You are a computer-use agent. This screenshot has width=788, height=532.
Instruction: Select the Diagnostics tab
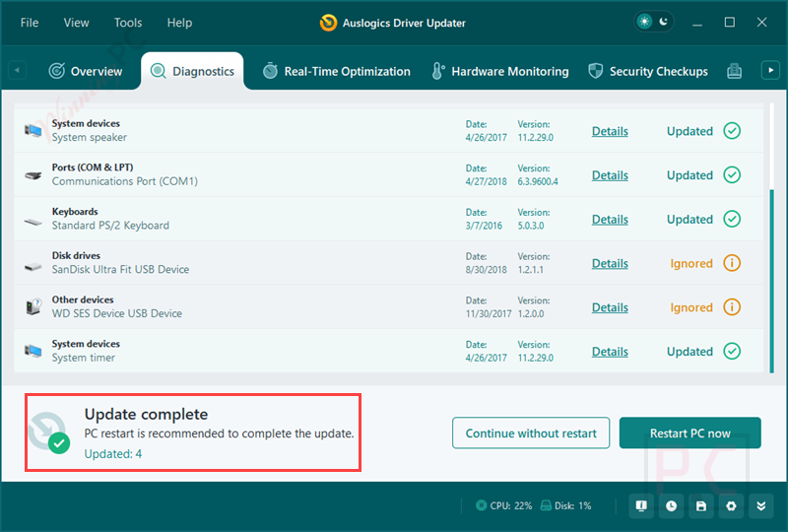coord(192,71)
